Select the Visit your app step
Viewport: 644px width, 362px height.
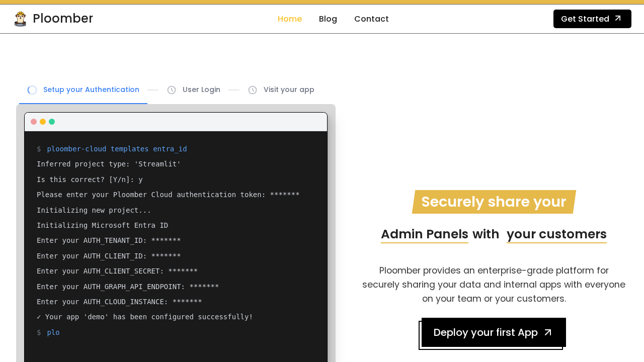click(289, 89)
